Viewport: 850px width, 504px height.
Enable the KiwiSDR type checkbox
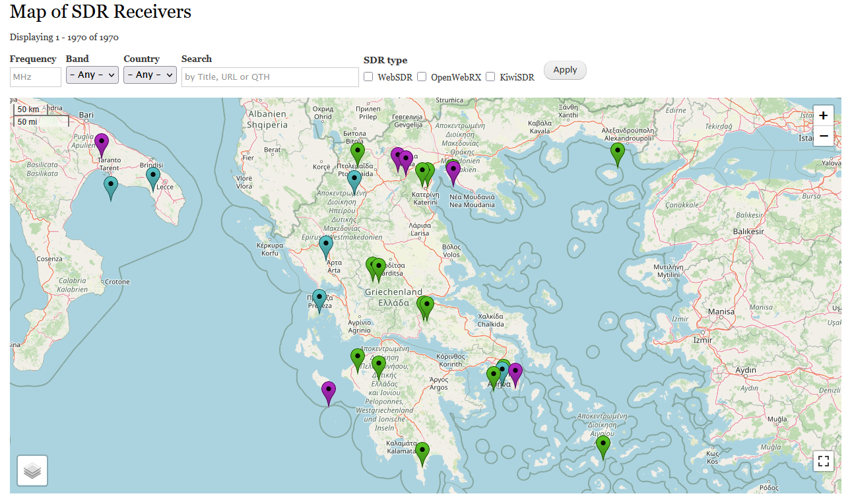coord(490,77)
